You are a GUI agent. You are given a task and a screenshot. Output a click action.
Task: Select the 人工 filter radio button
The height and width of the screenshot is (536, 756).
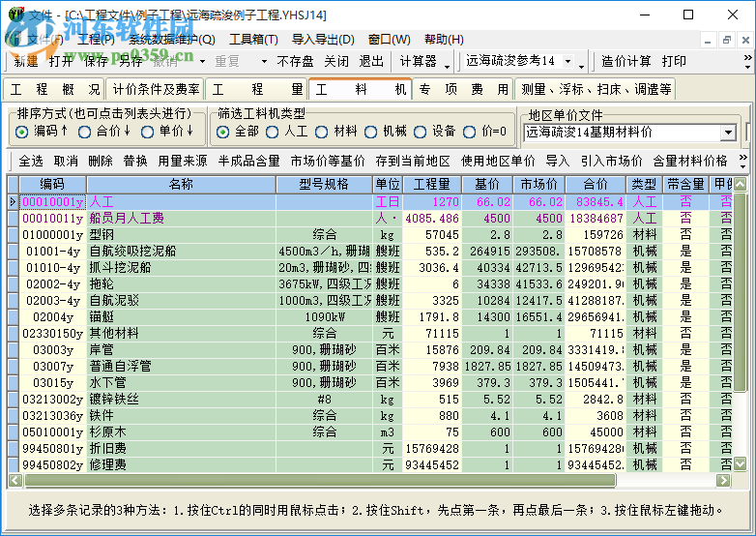(x=272, y=132)
